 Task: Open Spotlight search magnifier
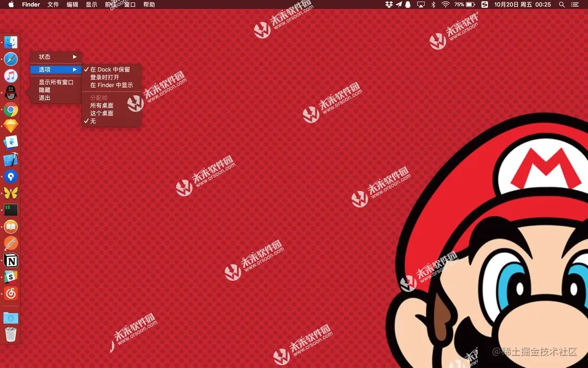point(562,5)
